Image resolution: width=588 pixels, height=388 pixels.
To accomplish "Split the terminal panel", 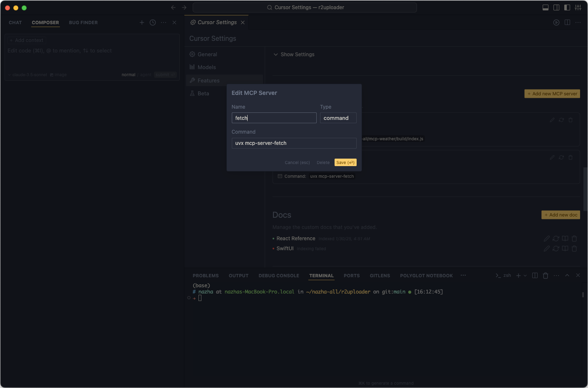I will tap(535, 276).
